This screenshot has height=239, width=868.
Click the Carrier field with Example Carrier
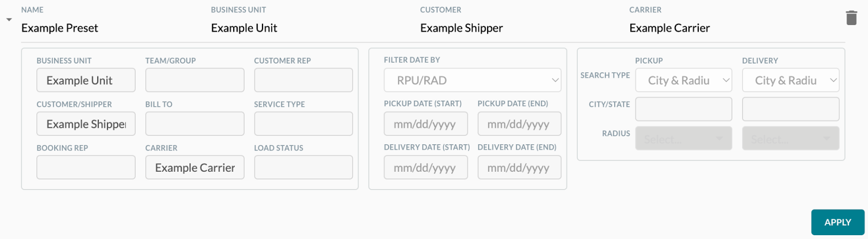coord(195,167)
